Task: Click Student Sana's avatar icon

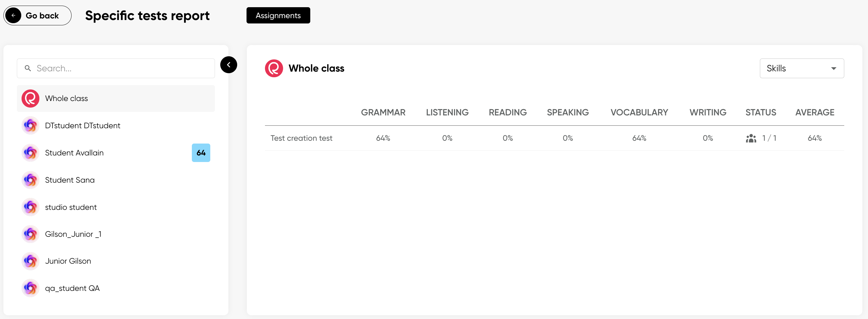Action: click(x=30, y=180)
